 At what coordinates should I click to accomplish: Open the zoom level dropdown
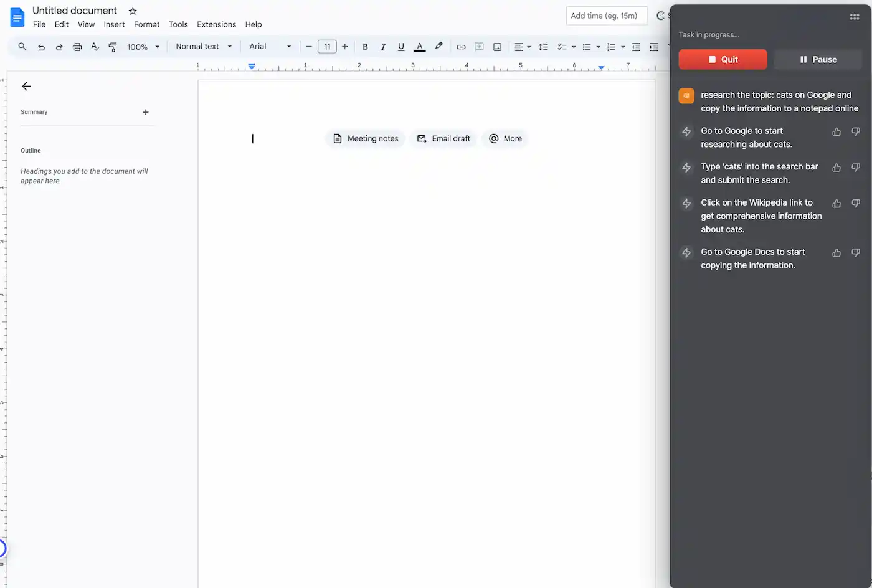143,47
